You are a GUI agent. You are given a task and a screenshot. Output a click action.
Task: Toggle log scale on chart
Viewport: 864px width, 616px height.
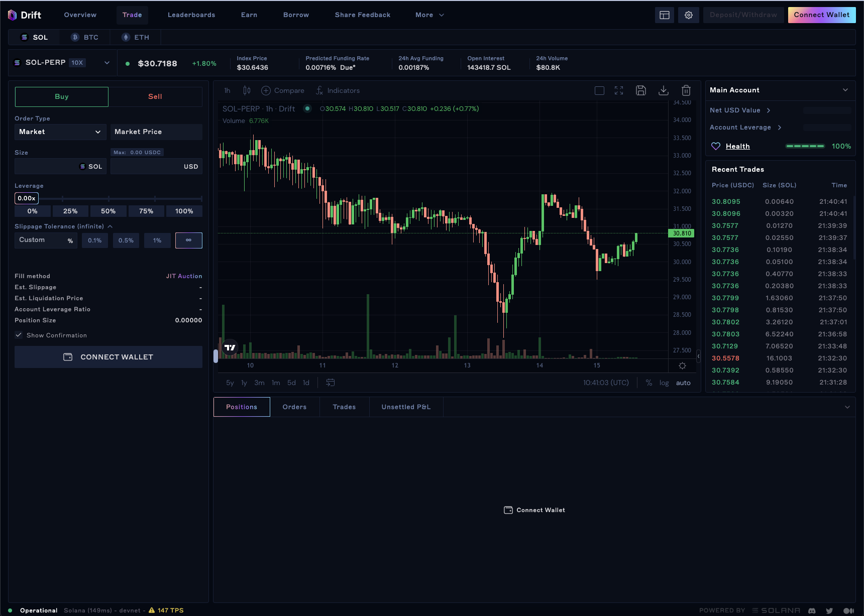click(x=664, y=383)
